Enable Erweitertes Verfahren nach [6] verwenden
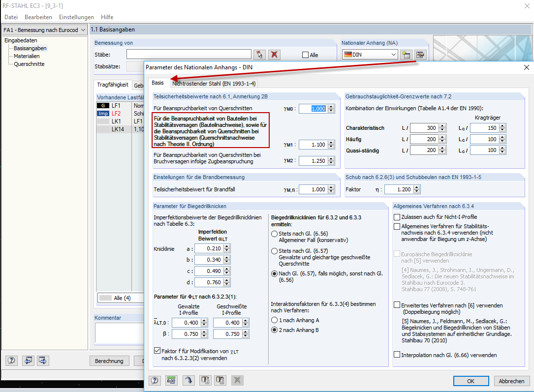This screenshot has height=392, width=534. tap(397, 305)
